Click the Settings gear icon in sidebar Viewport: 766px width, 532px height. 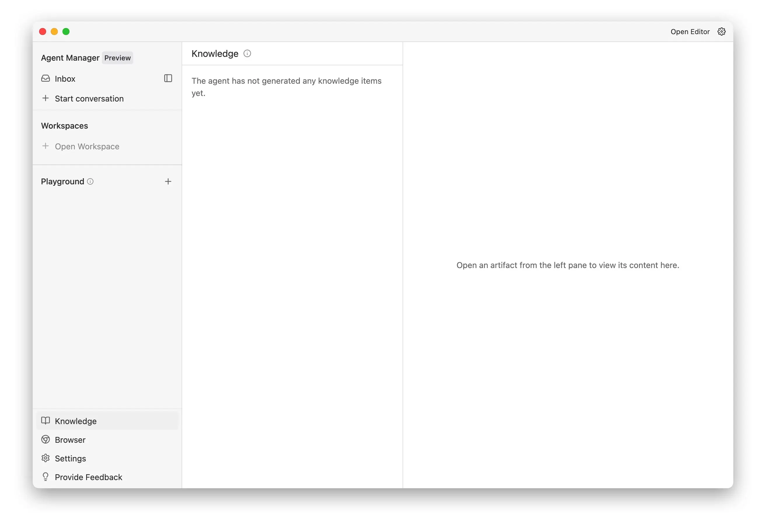[46, 458]
